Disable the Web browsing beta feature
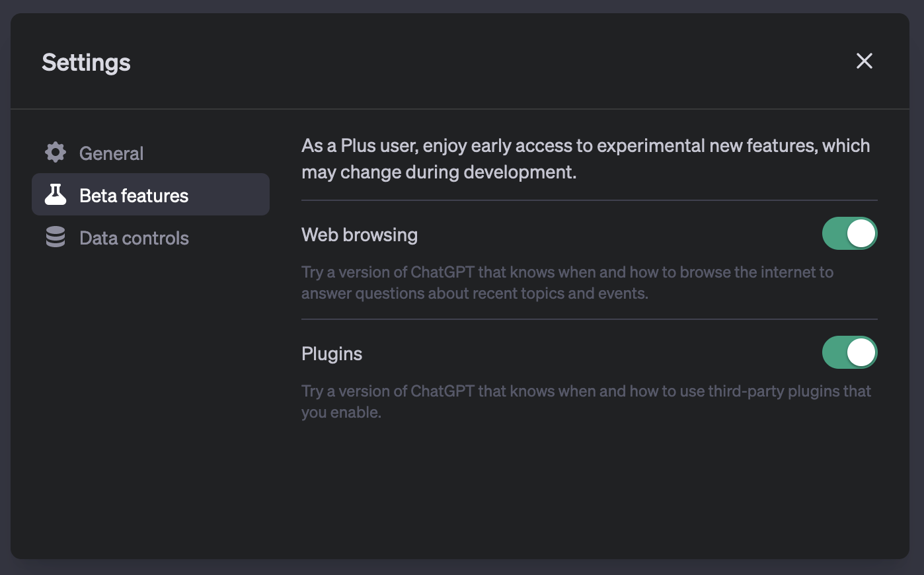924x575 pixels. coord(849,233)
